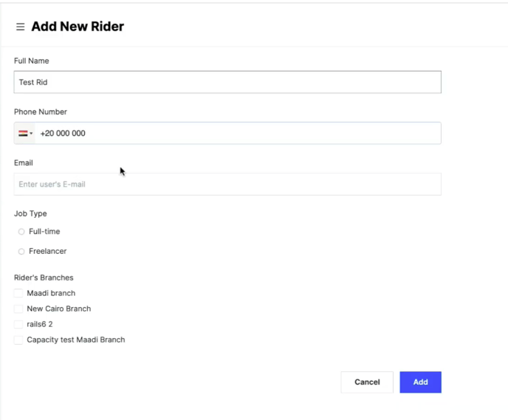Screen dimensions: 508x420
Task: Click the Freelancer label text
Action: coord(47,251)
